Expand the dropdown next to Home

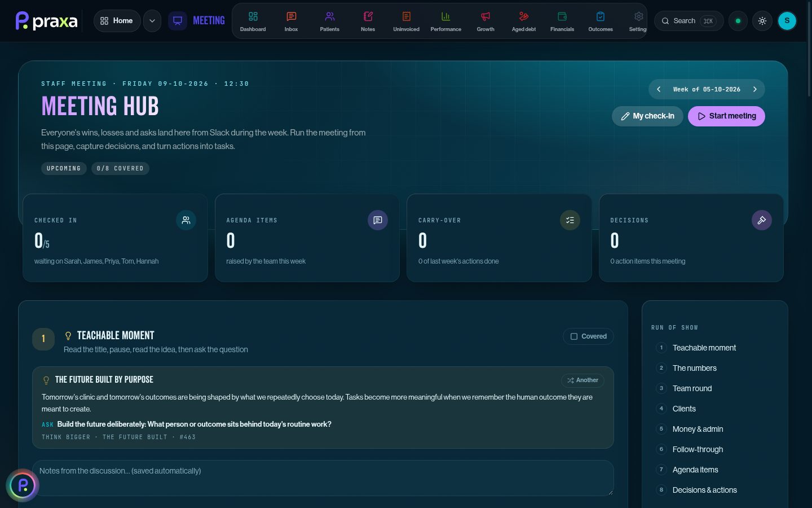pyautogui.click(x=152, y=21)
